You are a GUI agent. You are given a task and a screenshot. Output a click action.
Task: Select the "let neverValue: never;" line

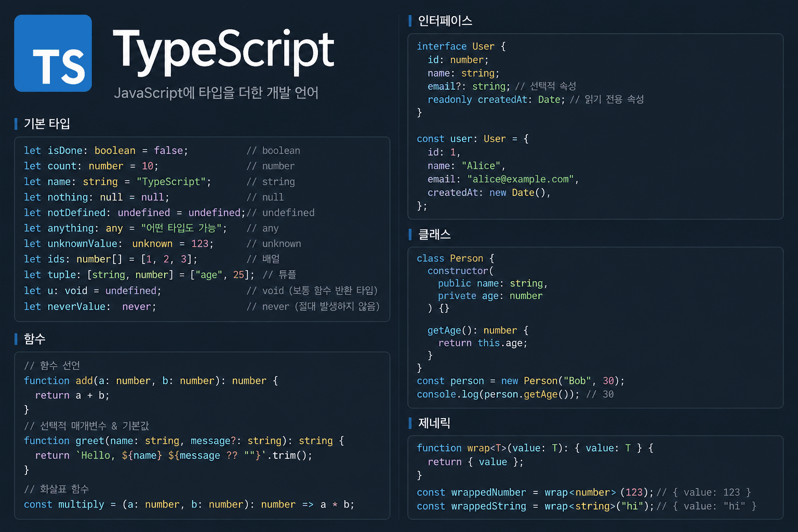pos(90,307)
